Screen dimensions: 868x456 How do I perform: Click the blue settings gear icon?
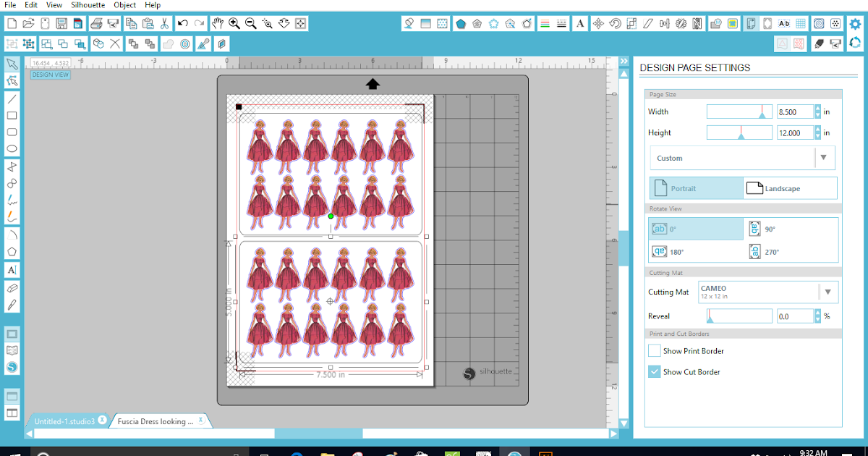point(855,24)
